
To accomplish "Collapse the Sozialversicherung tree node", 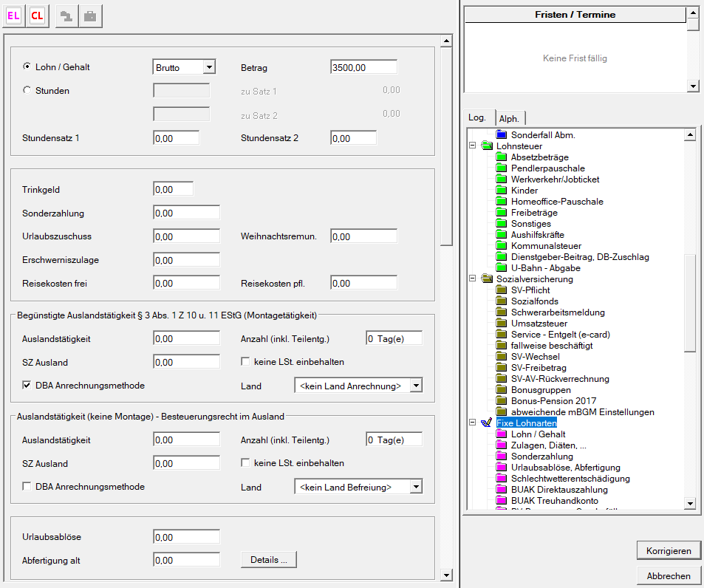I will (472, 279).
